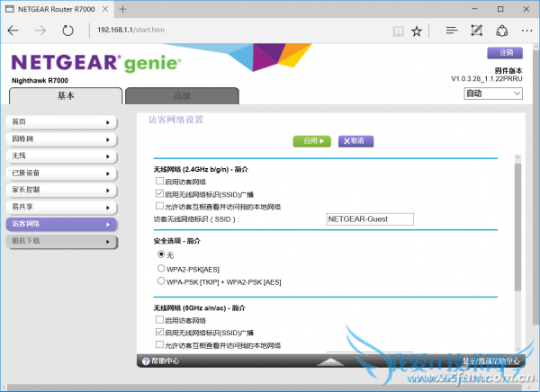The width and height of the screenshot is (540, 392).
Task: Select WPA2-PSK[AES] radio button
Action: tap(161, 268)
